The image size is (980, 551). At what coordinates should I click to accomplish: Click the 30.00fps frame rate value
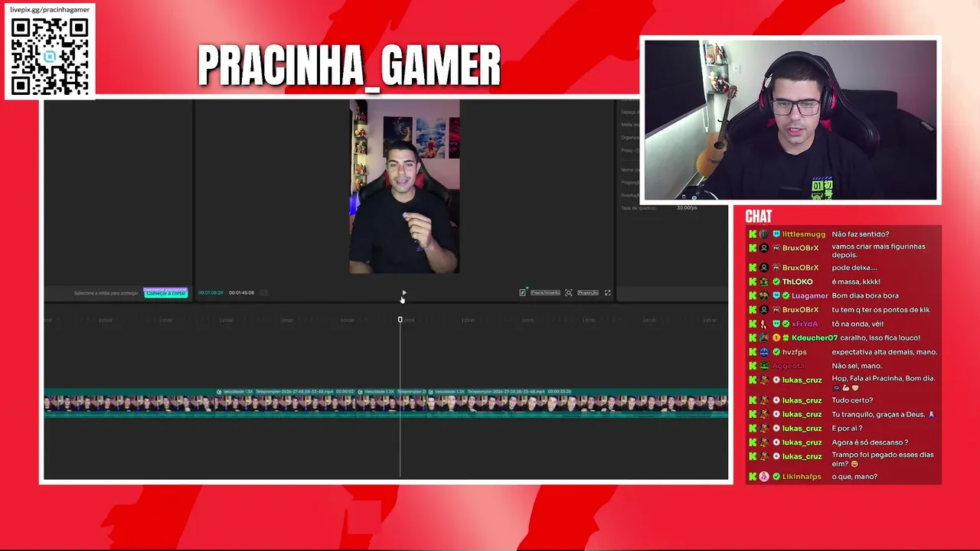click(x=687, y=207)
